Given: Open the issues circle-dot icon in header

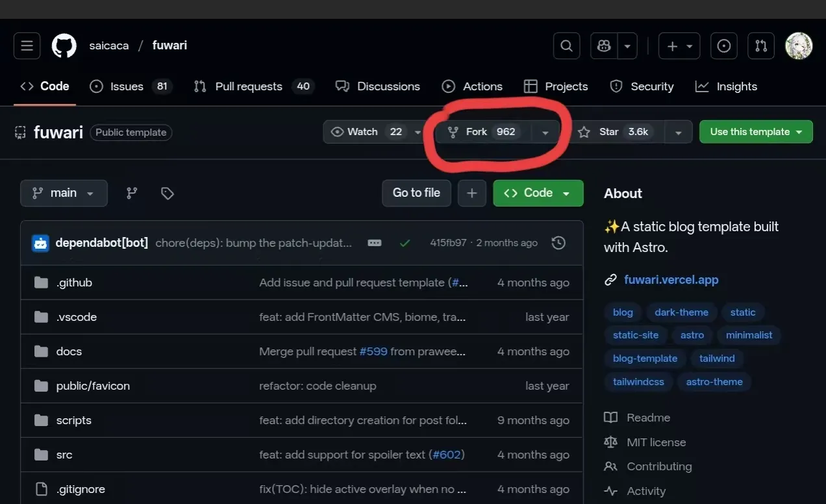Looking at the screenshot, I should point(723,45).
